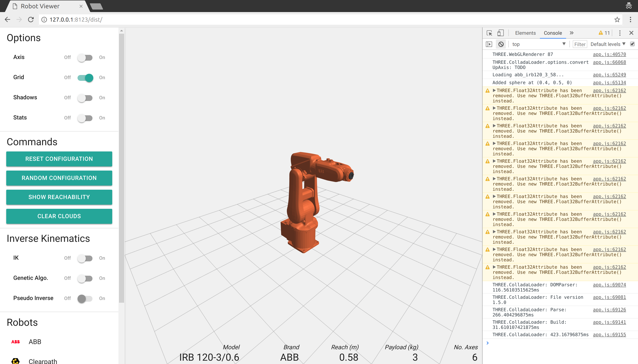
Task: Open DevTools customize menu
Action: point(620,33)
